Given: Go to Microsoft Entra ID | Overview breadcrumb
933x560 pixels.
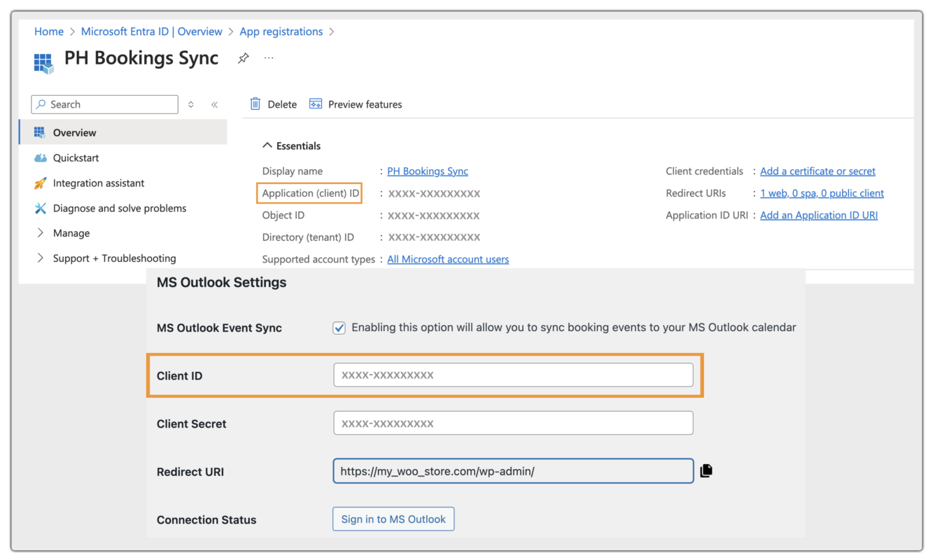Looking at the screenshot, I should point(152,31).
